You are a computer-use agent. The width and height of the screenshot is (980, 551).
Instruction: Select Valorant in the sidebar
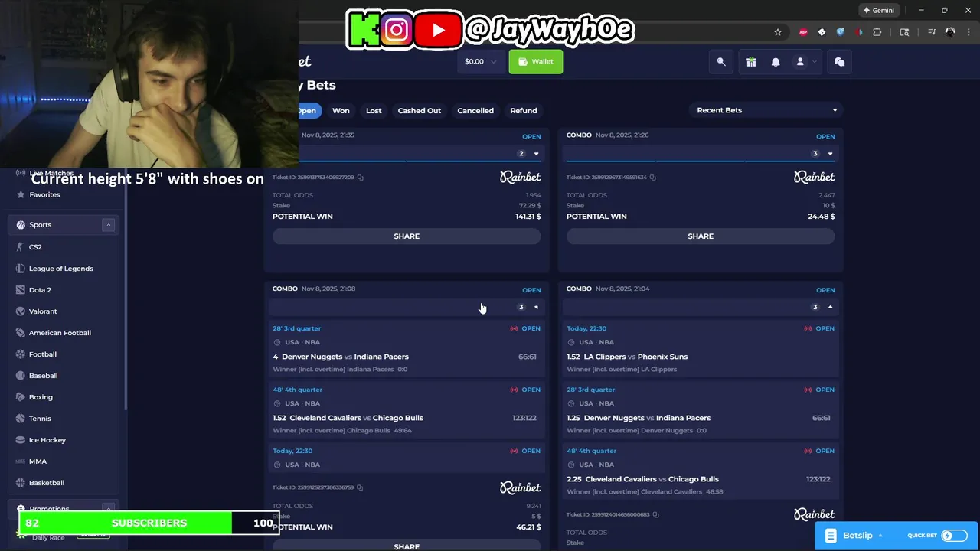[x=43, y=311]
